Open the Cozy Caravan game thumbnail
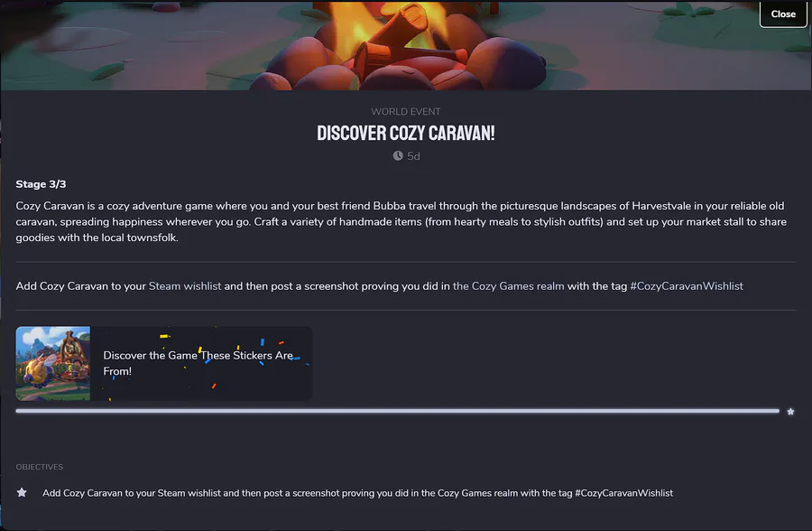Image resolution: width=812 pixels, height=531 pixels. point(53,364)
